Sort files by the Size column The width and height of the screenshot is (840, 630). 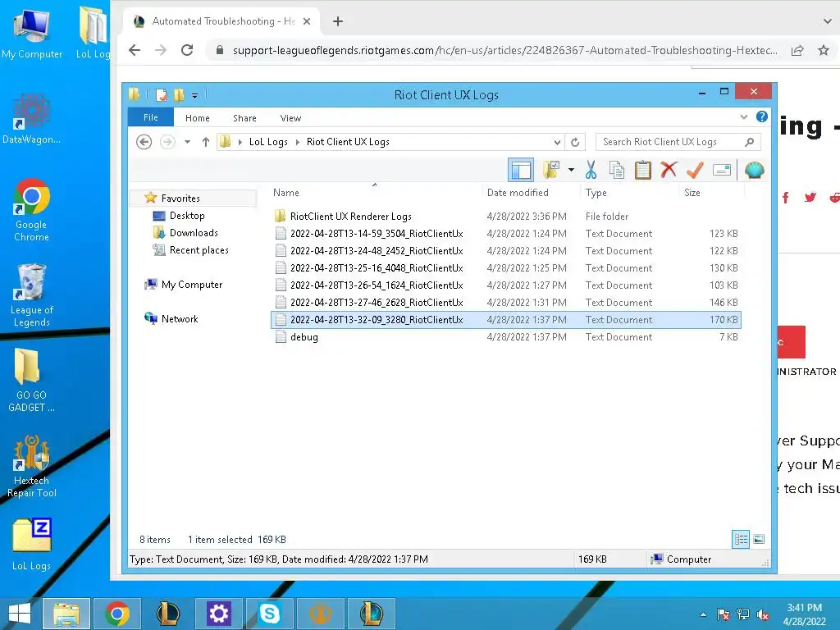692,192
